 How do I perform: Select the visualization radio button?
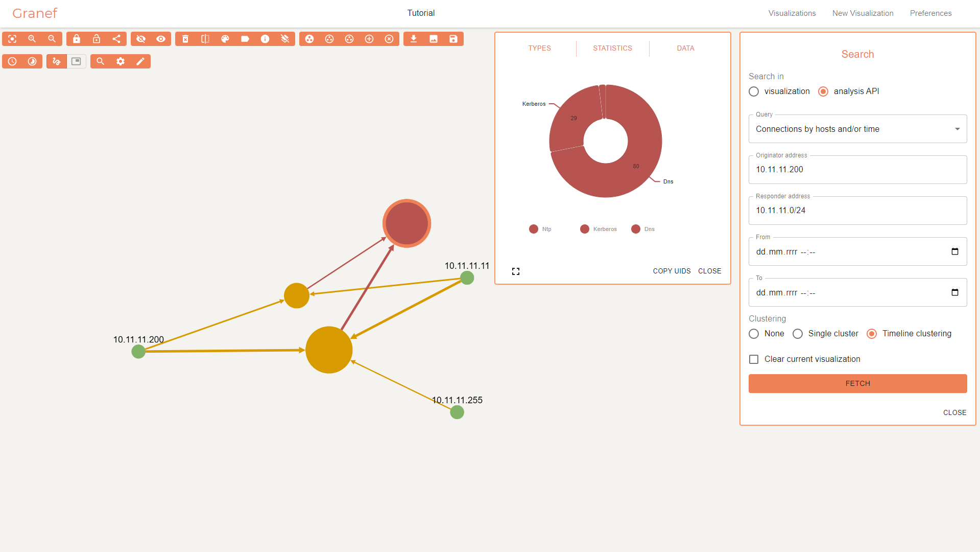[x=754, y=91]
